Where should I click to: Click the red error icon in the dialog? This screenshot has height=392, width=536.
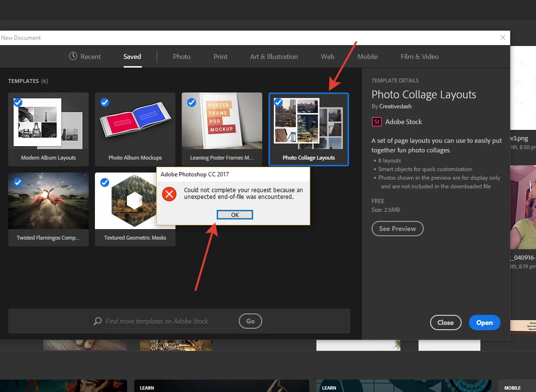pos(169,194)
